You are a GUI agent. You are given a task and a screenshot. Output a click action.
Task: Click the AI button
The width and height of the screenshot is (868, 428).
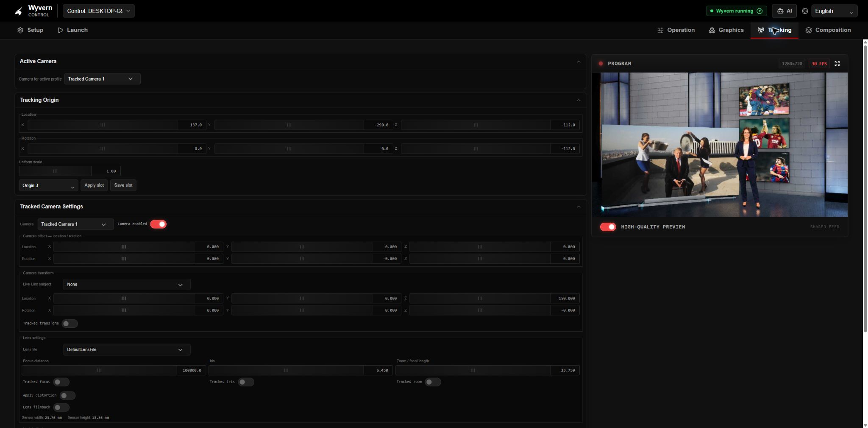[x=785, y=11]
